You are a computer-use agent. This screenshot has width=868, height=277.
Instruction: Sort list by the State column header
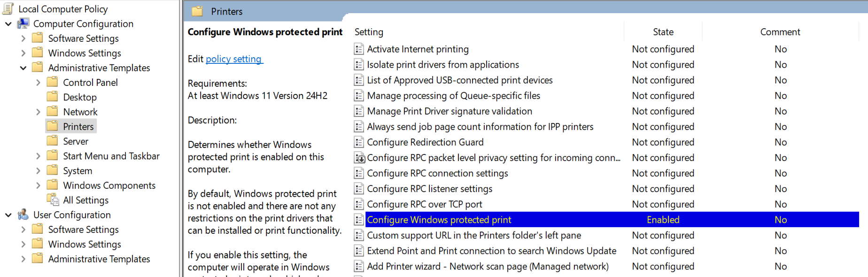click(x=663, y=32)
